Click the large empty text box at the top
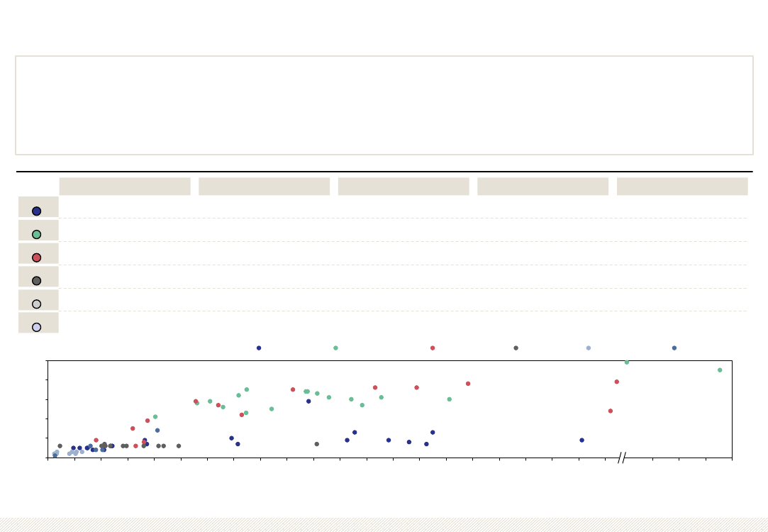768x532 pixels. pos(384,105)
